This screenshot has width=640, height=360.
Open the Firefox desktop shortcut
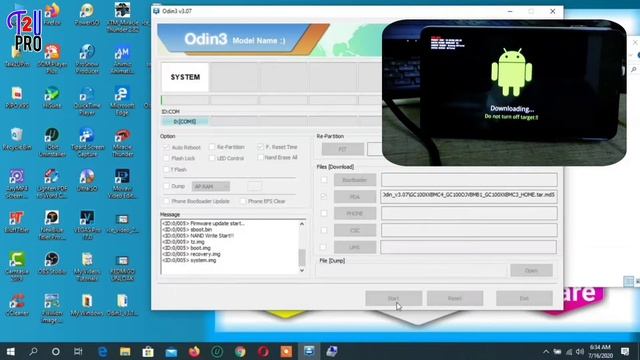coord(52,14)
